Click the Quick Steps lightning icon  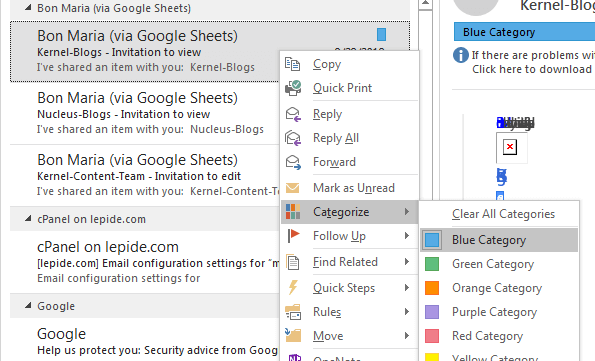[293, 288]
